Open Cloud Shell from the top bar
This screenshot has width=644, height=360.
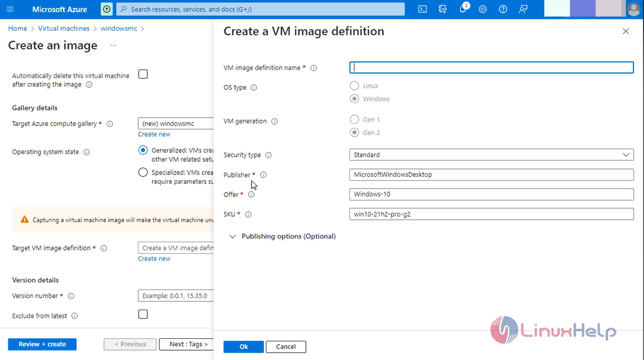point(422,9)
